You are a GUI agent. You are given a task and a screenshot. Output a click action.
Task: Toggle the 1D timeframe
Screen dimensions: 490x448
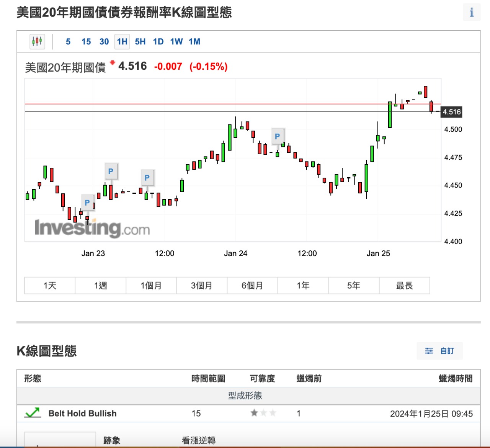point(158,41)
